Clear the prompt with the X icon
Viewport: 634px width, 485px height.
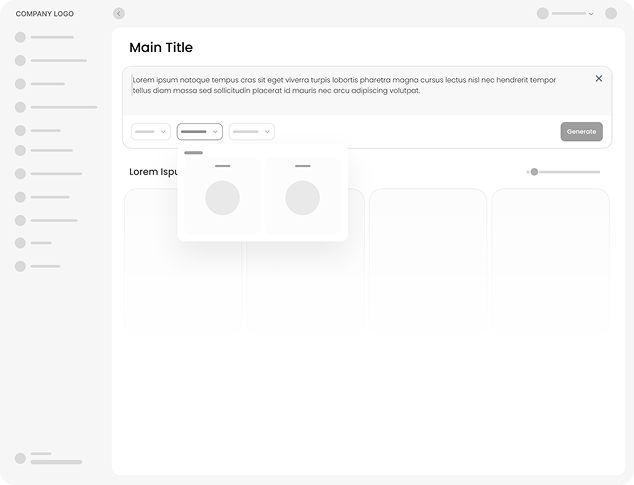599,78
